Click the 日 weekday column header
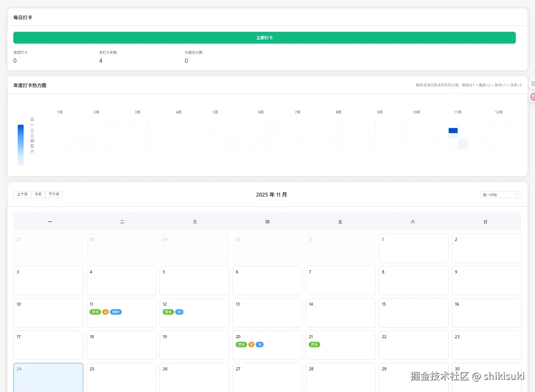 click(x=486, y=222)
